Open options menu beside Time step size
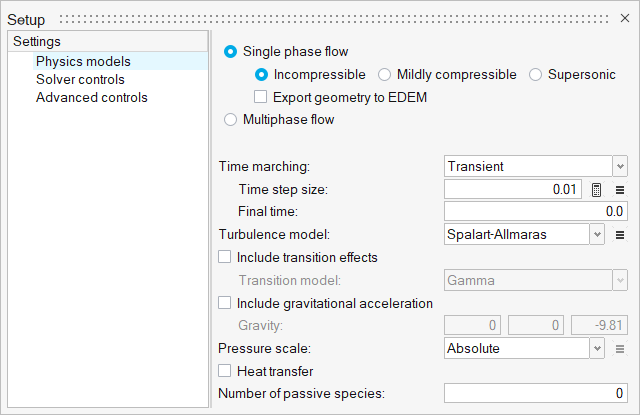The width and height of the screenshot is (640, 415). click(620, 190)
